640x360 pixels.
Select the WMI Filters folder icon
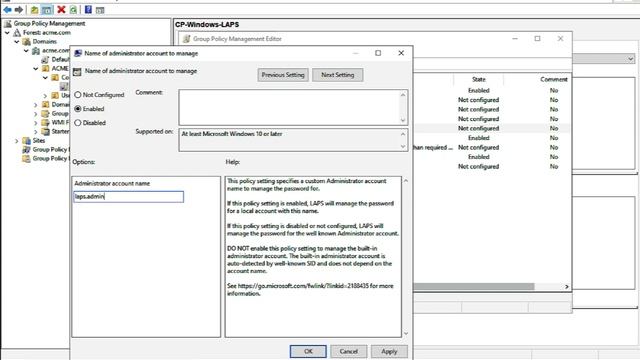[45, 122]
